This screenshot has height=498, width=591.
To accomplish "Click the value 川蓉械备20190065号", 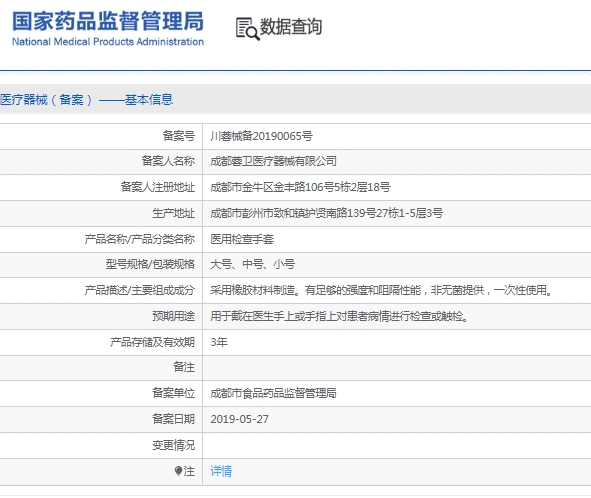I will 261,136.
